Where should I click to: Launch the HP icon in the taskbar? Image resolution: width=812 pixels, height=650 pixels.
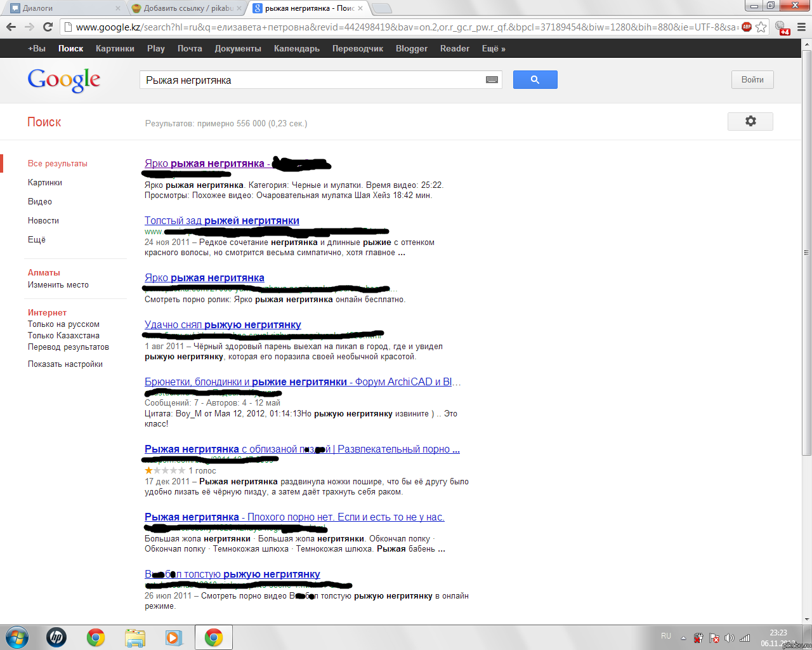tap(56, 637)
